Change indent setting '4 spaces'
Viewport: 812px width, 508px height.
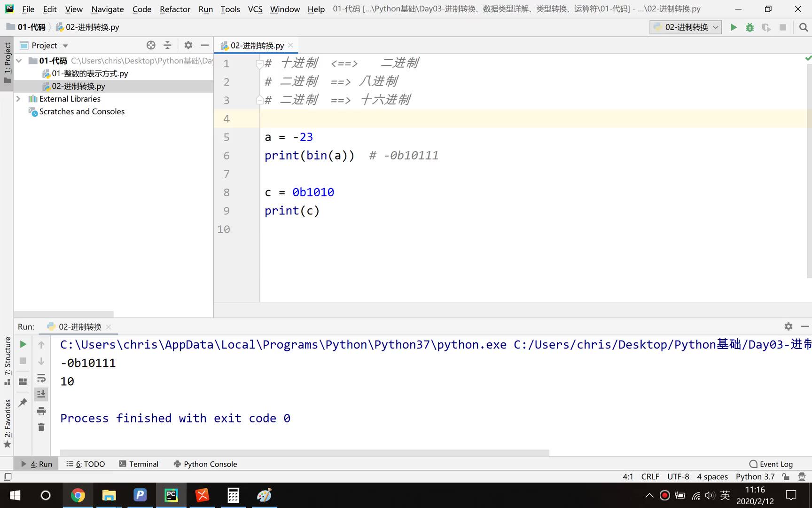click(712, 476)
